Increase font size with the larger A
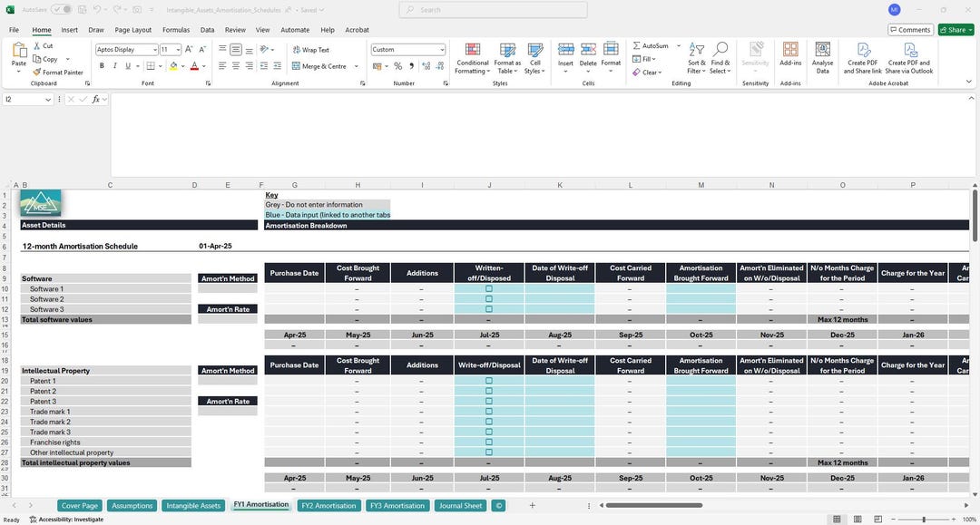This screenshot has height=525, width=980. (x=189, y=49)
